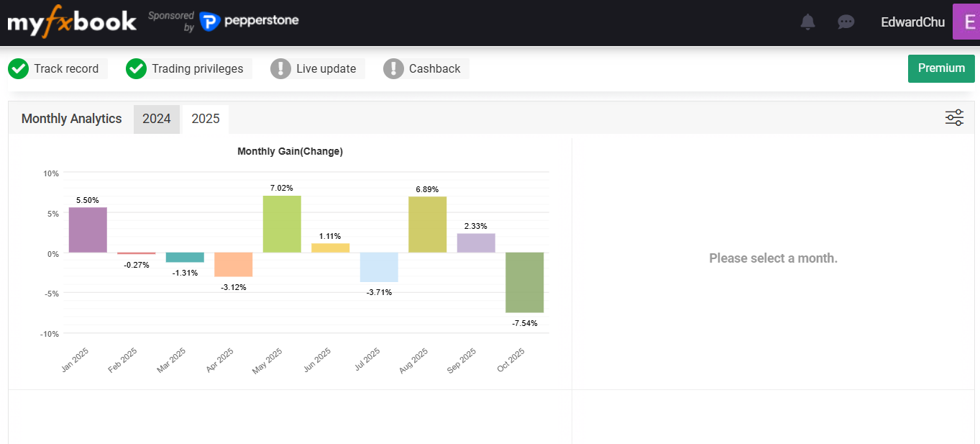The image size is (980, 444).
Task: Select the 2025 tab
Action: pos(206,119)
